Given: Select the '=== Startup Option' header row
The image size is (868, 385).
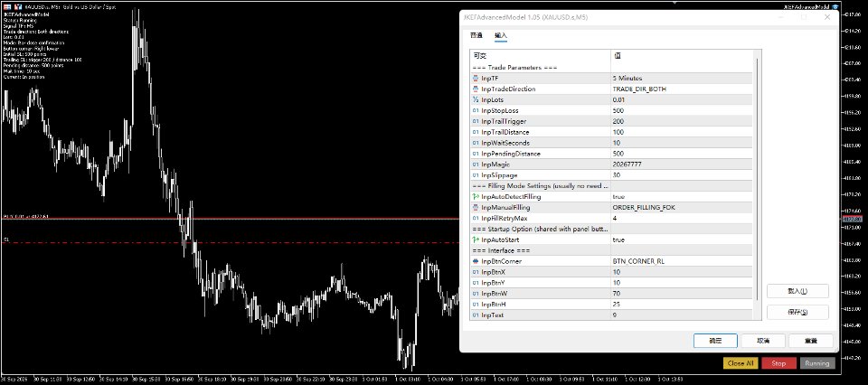Looking at the screenshot, I should pos(612,229).
